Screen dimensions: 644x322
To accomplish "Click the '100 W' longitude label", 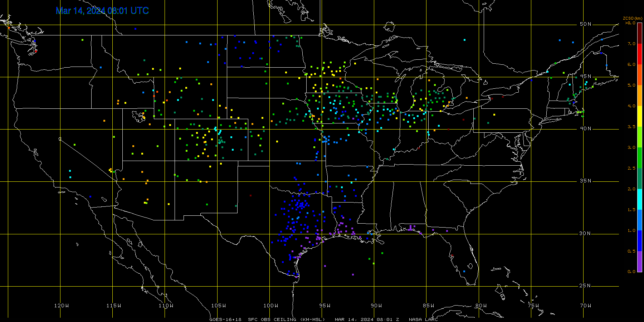I will 271,306.
